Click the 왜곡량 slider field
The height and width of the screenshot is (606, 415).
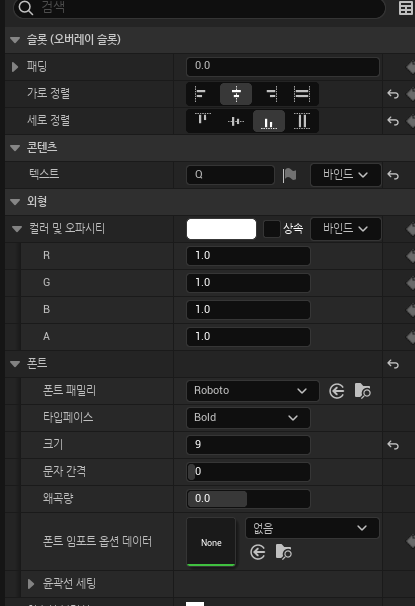point(248,499)
